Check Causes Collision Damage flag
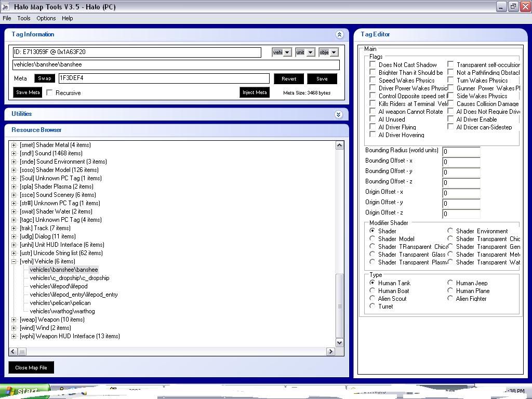The image size is (532, 399). [x=450, y=103]
